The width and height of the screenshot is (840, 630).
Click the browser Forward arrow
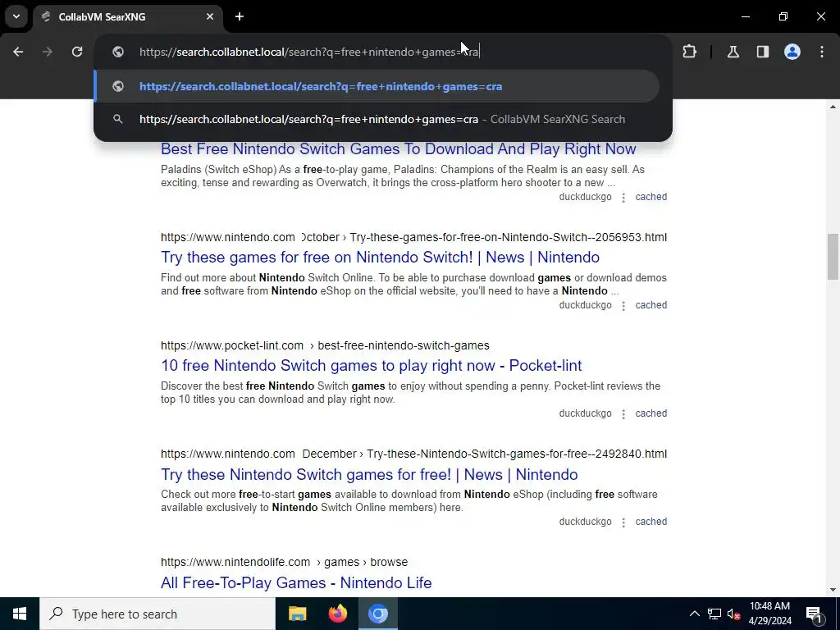click(x=48, y=52)
